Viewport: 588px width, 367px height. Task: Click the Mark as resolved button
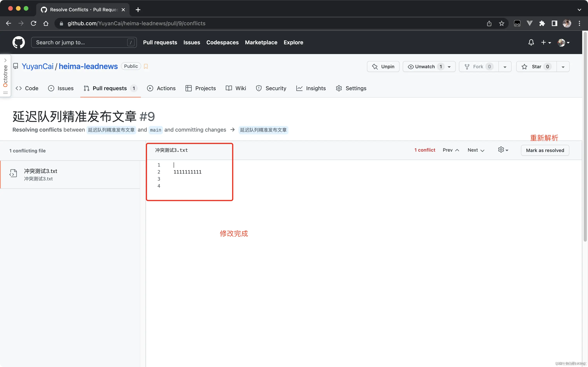(545, 150)
